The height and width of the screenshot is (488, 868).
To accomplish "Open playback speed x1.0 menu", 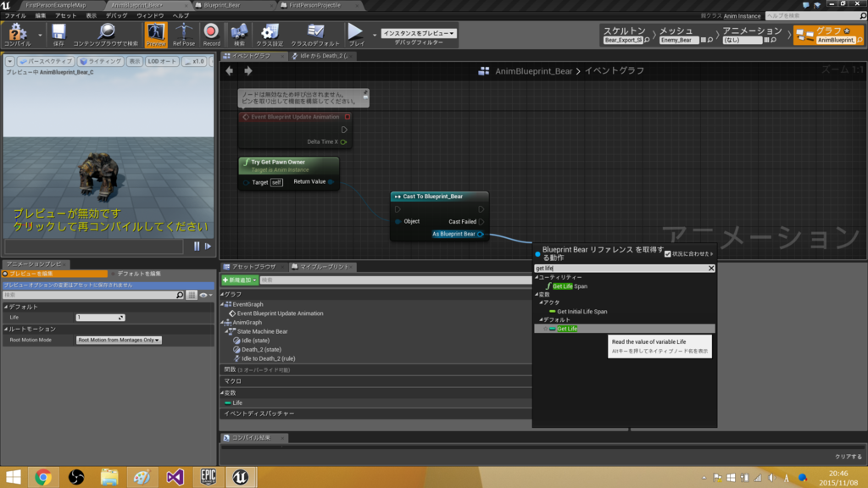I will coord(195,61).
